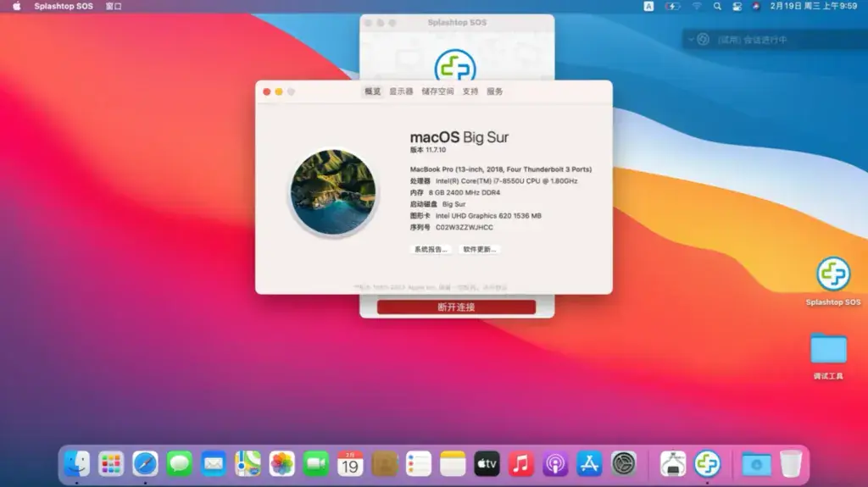
Task: Click the Siri icon in menu bar
Action: click(x=755, y=6)
